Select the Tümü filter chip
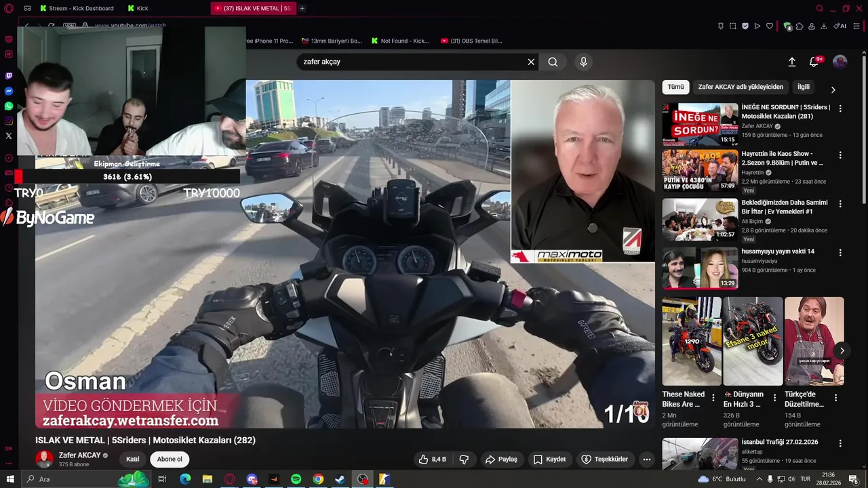Viewport: 868px width, 488px height. click(x=675, y=87)
